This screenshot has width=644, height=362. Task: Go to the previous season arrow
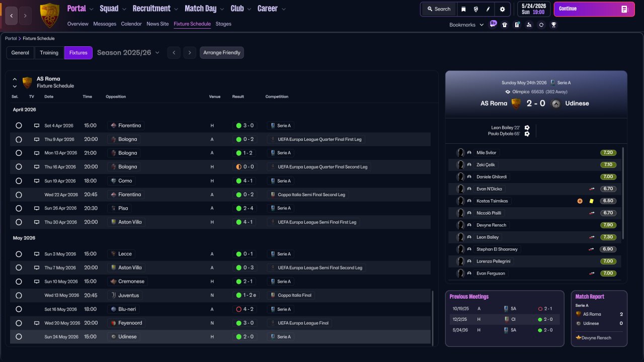[174, 53]
